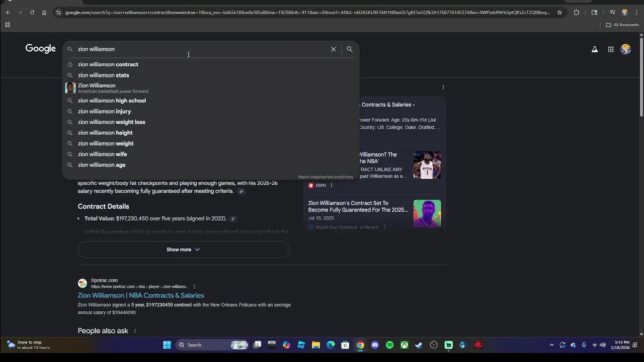Click link icon after Total Value bullet

[x=232, y=219]
